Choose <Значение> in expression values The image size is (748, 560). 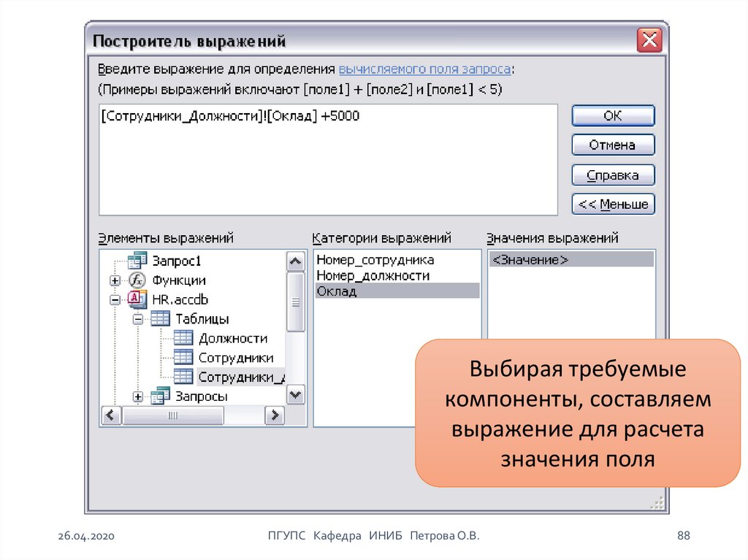530,260
